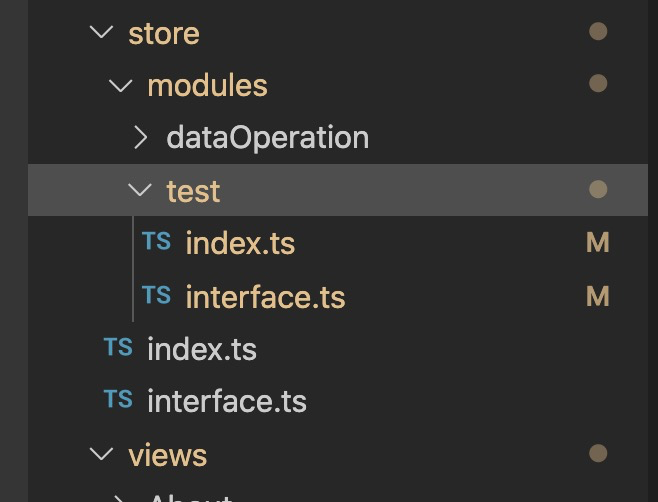Click modified dot beside modules folder

[x=598, y=84]
